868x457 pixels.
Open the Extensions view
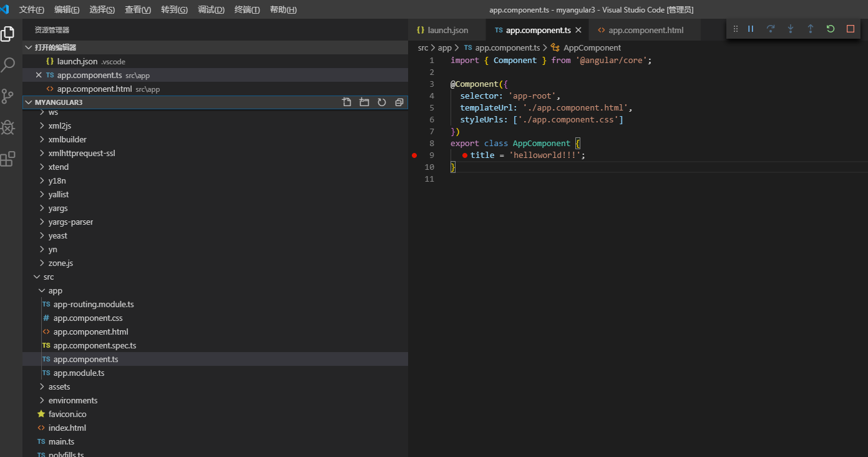(x=7, y=159)
